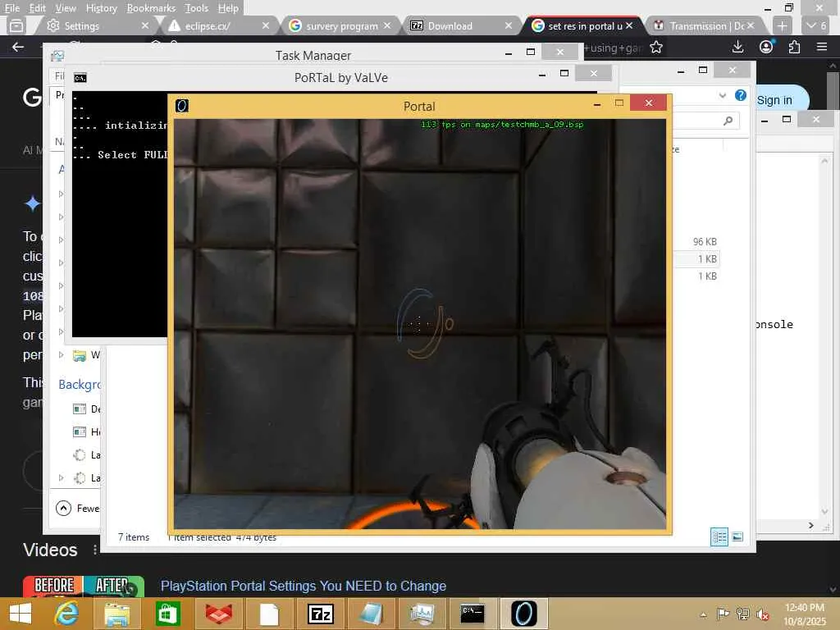The height and width of the screenshot is (630, 840).
Task: Show hidden tray icons arrow
Action: pos(703,614)
